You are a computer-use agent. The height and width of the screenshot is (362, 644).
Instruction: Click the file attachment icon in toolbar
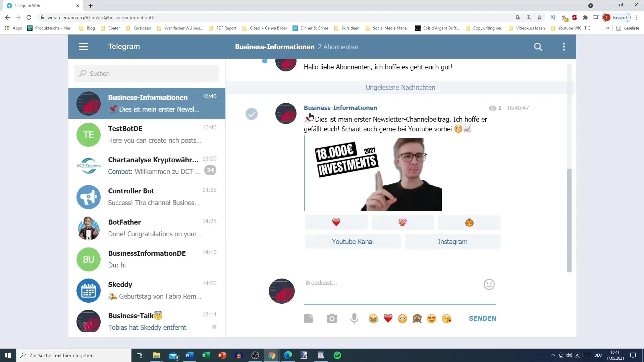click(x=310, y=318)
